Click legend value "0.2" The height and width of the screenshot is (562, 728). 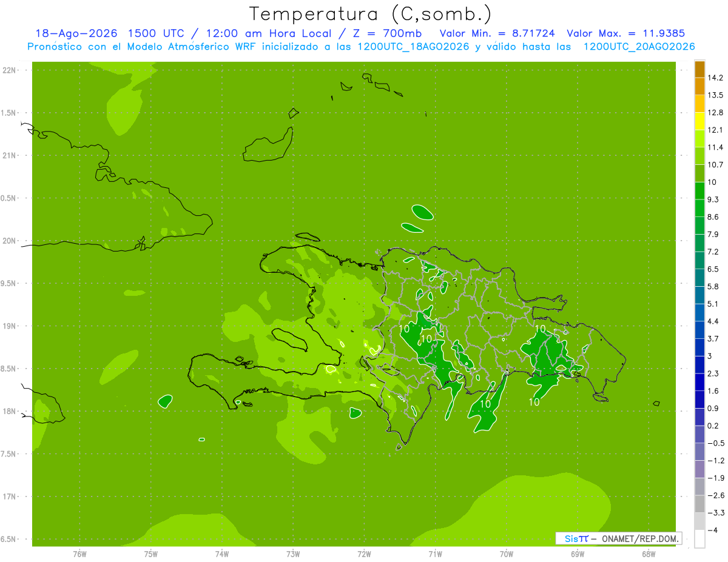[x=713, y=426]
